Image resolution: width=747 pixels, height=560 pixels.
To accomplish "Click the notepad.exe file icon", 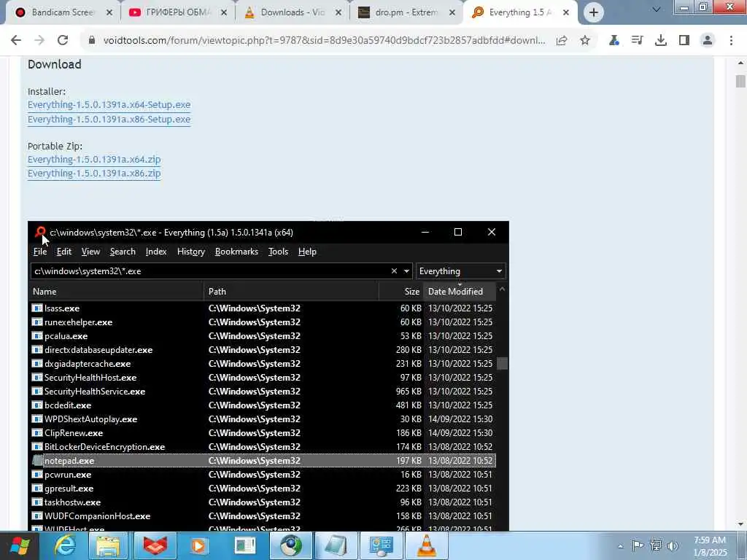I will [37, 461].
